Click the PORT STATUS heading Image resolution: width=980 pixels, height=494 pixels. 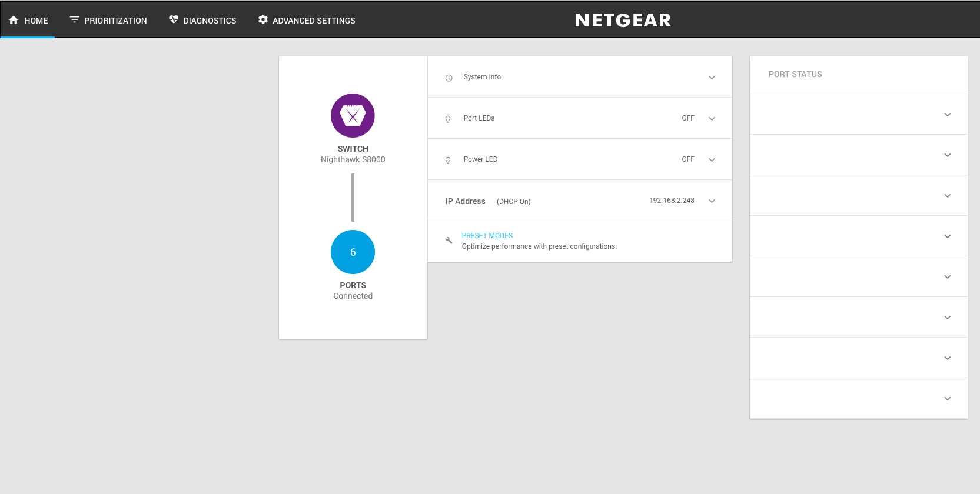[795, 74]
